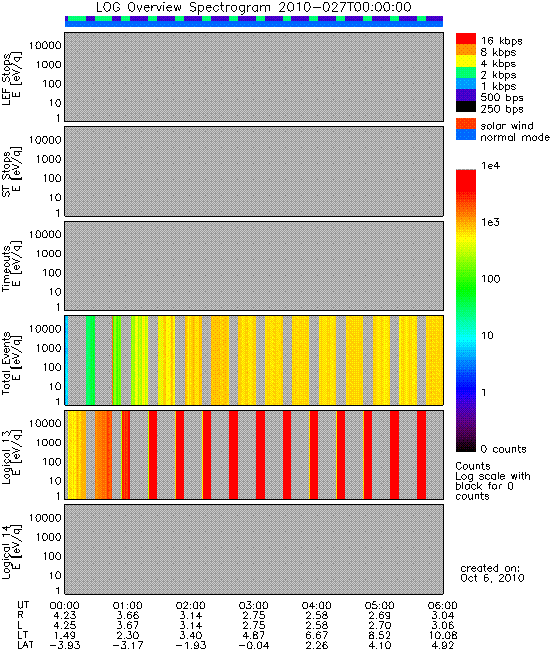
Task: Click the normal mode blue swatch
Action: pyautogui.click(x=466, y=135)
